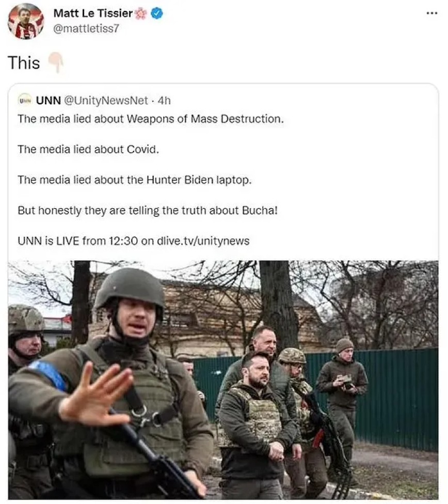Image resolution: width=448 pixels, height=504 pixels.
Task: Click the UNN account name
Action: point(48,101)
